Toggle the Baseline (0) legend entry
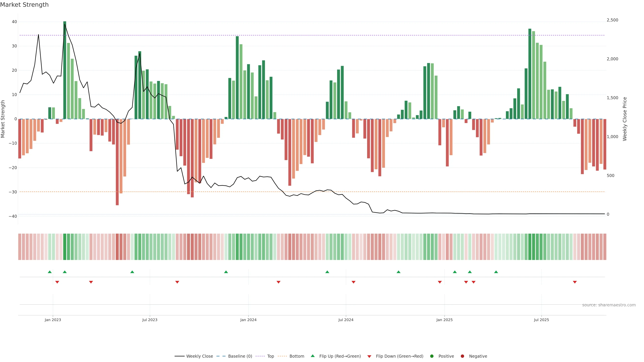644x362 pixels. tap(240, 356)
